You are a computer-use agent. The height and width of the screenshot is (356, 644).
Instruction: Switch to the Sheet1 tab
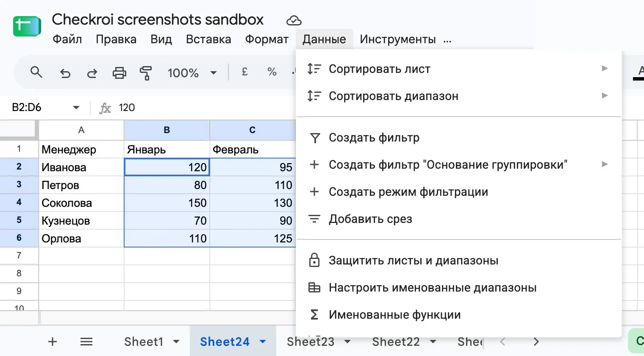144,342
